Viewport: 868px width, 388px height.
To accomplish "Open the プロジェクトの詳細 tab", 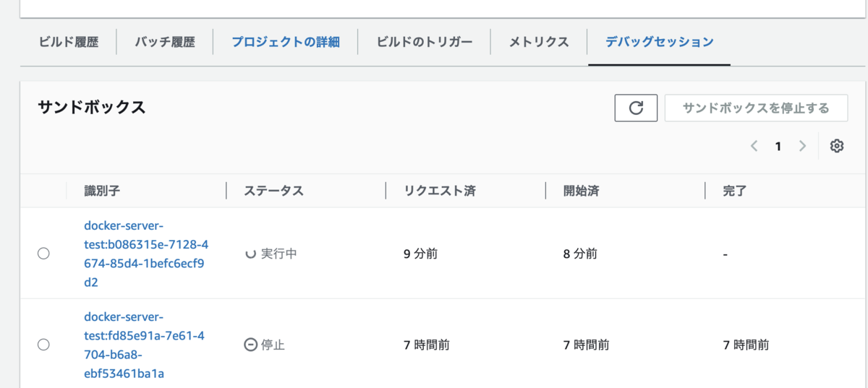I will [x=286, y=42].
